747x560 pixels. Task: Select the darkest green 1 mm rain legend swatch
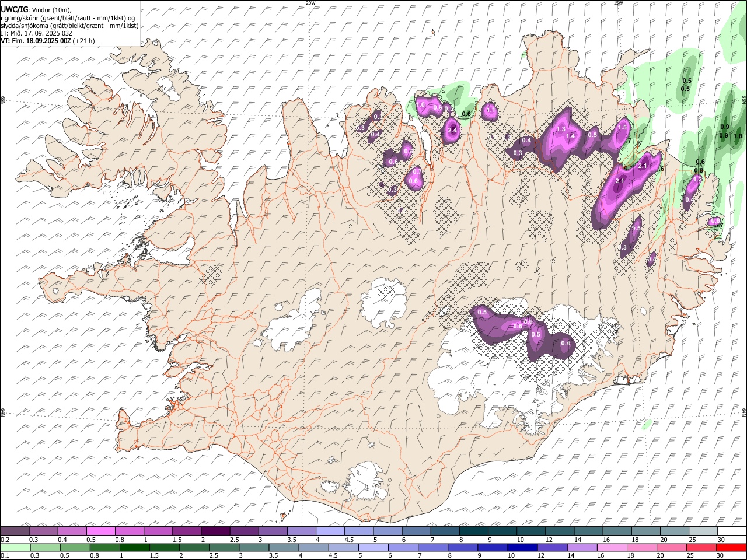pyautogui.click(x=134, y=548)
